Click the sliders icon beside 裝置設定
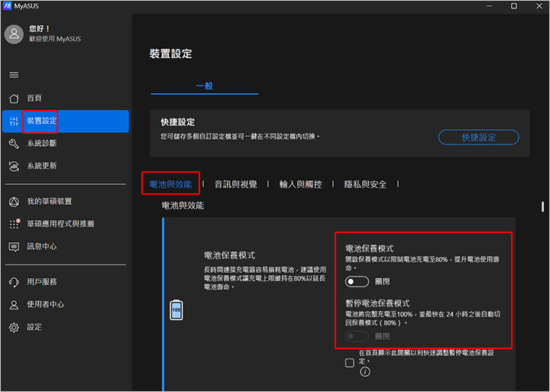This screenshot has width=550, height=392. coord(14,121)
